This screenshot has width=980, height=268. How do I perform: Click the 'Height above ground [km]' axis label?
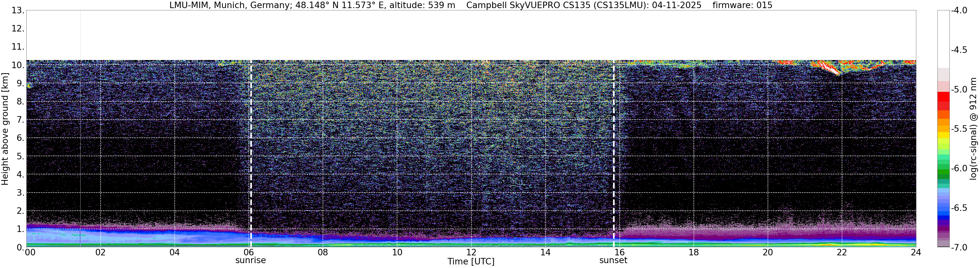(x=5, y=129)
